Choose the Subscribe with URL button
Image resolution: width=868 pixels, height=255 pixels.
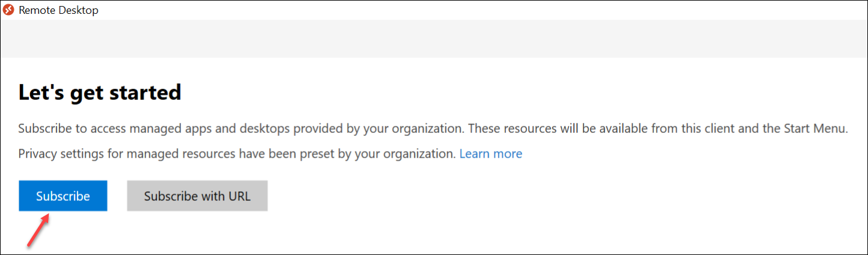(x=197, y=196)
